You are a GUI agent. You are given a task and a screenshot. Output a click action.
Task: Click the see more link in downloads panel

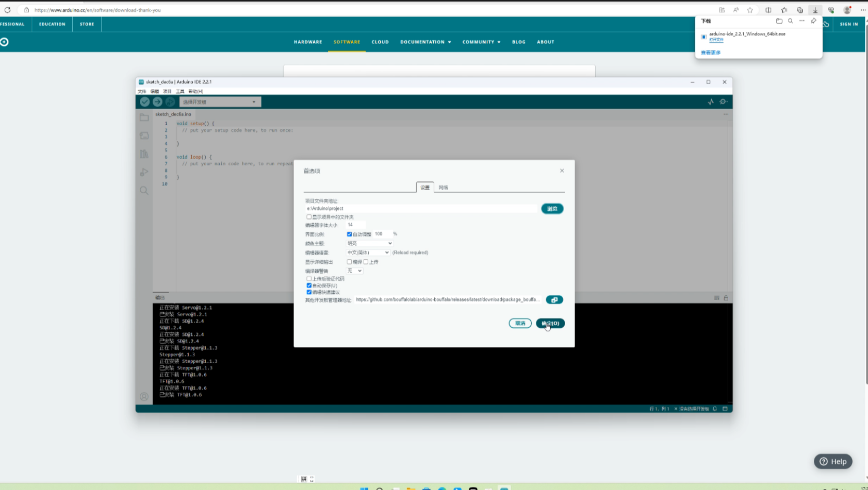click(711, 53)
